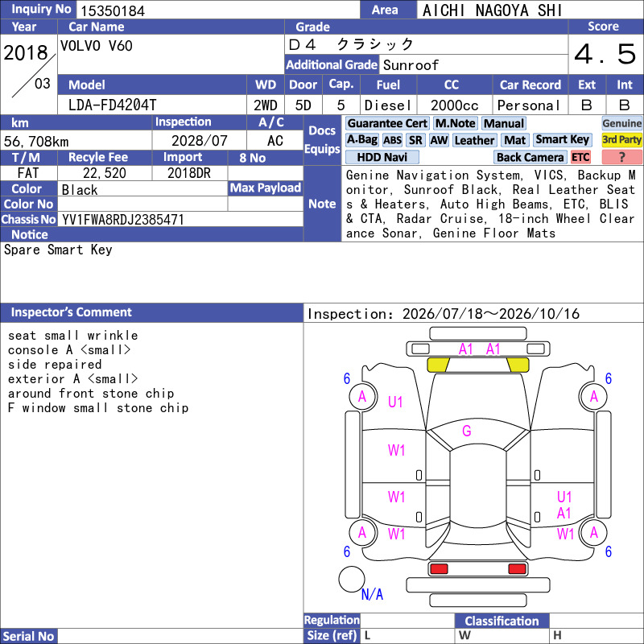Select the M.Note badge
644x644 pixels.
coord(455,123)
